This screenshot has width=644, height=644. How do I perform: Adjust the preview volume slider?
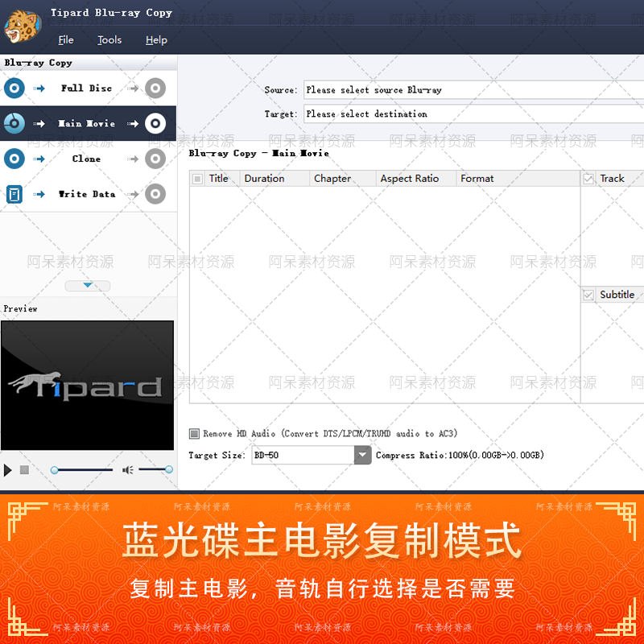[155, 469]
